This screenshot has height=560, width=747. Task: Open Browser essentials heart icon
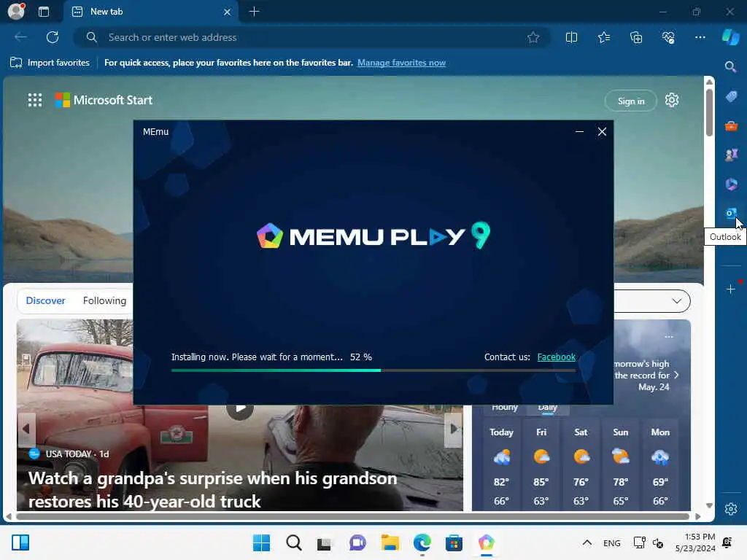668,37
